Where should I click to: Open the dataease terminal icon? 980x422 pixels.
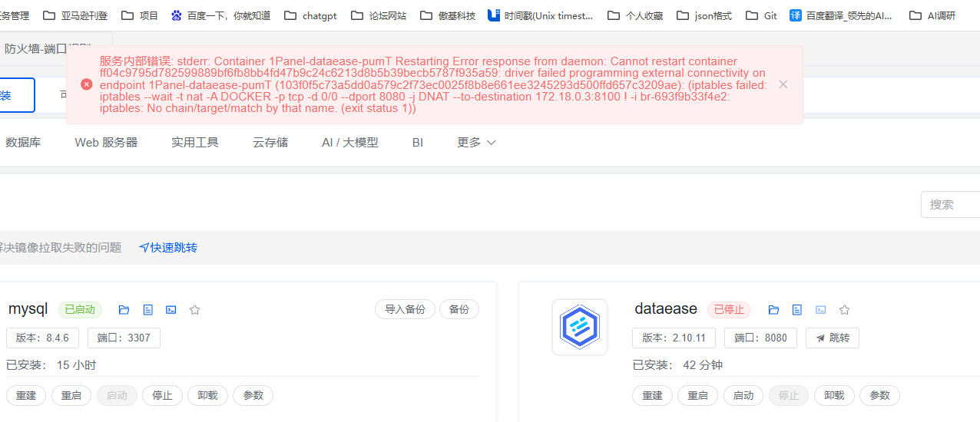tap(821, 310)
